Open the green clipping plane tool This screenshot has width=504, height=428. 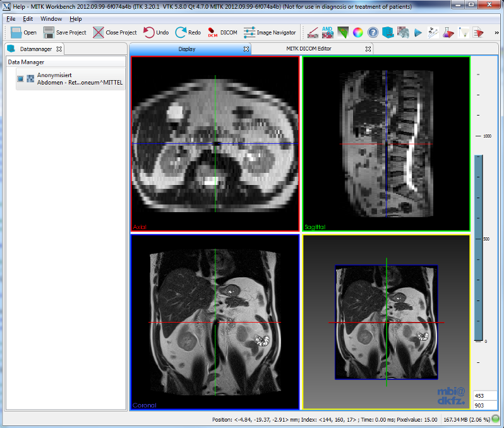coord(343,32)
